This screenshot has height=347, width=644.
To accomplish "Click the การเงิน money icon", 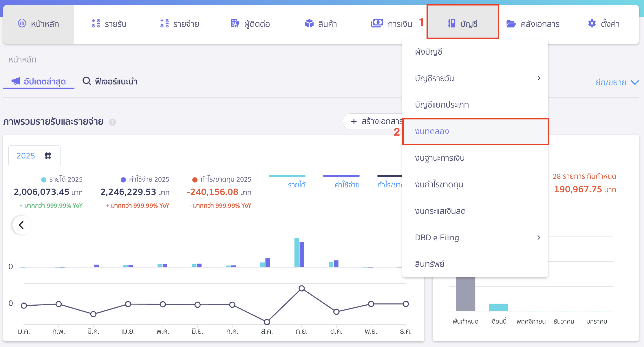I will pyautogui.click(x=377, y=23).
